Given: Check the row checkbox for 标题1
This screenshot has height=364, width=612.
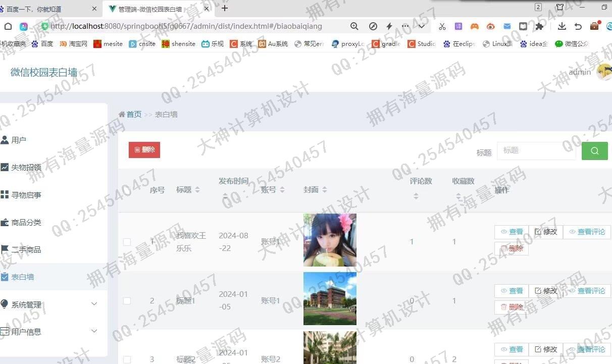Looking at the screenshot, I should point(127,301).
